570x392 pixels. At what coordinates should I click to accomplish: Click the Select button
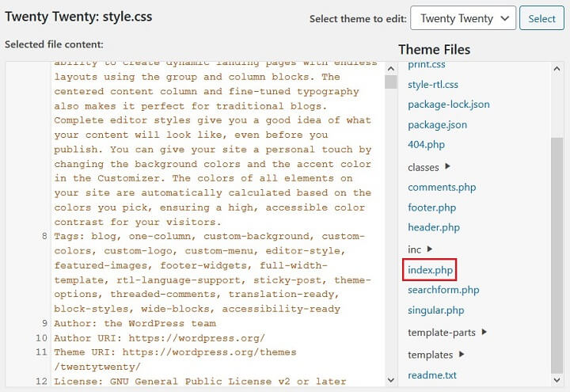tap(541, 18)
